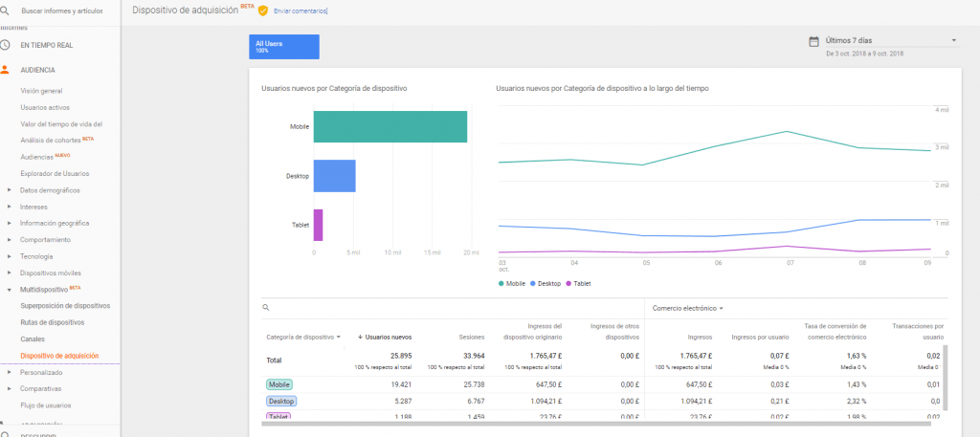The width and height of the screenshot is (980, 437).
Task: Expand the Comparativas section
Action: (x=9, y=388)
